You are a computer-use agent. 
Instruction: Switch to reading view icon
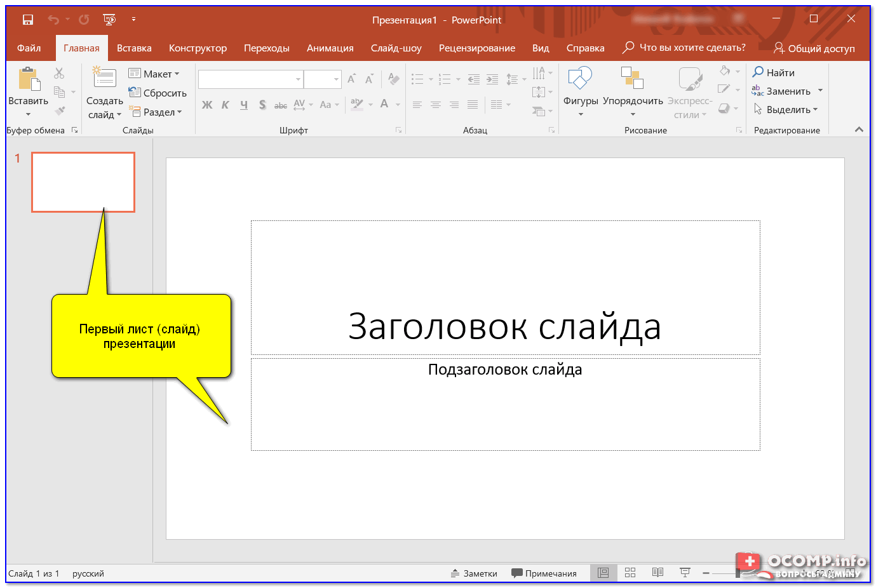pyautogui.click(x=657, y=573)
